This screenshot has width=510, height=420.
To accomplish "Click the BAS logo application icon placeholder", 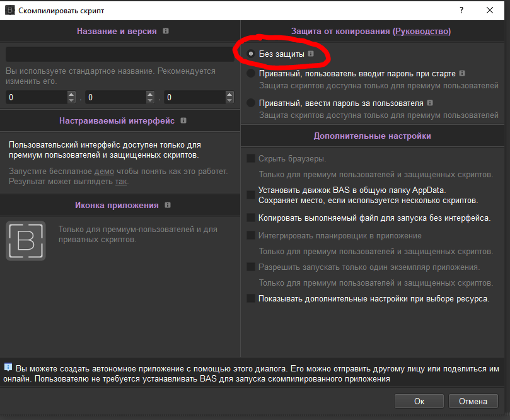I will click(25, 240).
